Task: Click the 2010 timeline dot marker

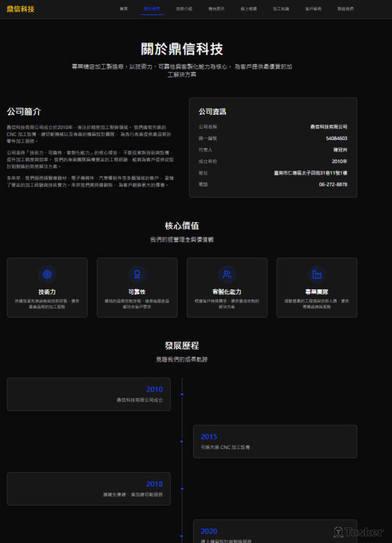Action: pos(182,394)
